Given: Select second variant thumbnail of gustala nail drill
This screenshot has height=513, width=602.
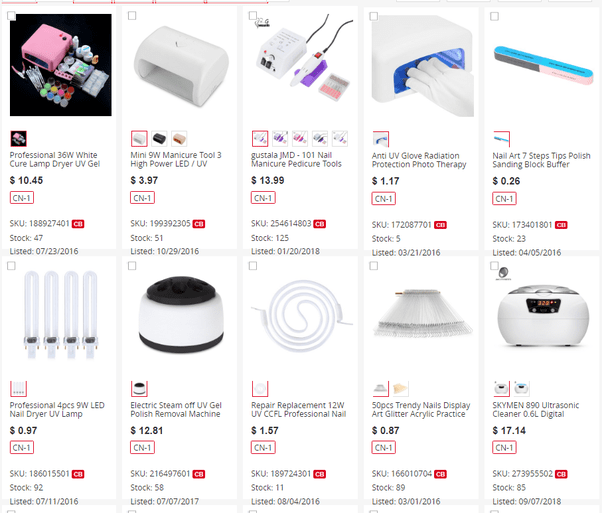Looking at the screenshot, I should (x=280, y=139).
